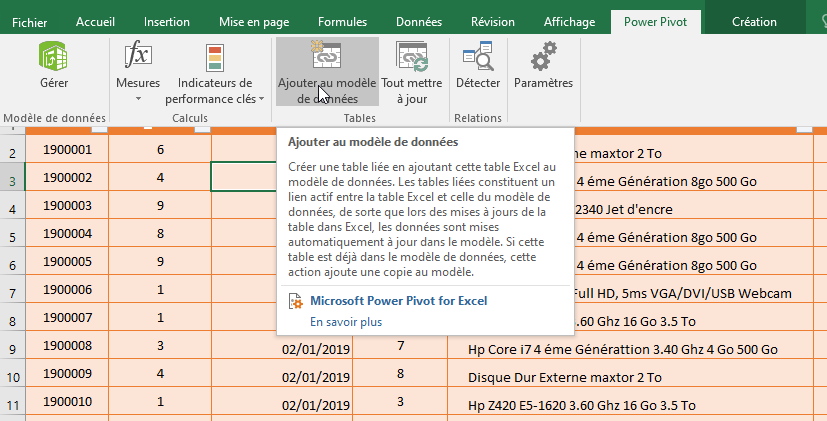The height and width of the screenshot is (421, 827).
Task: Switch to the Formules tab
Action: coord(342,22)
